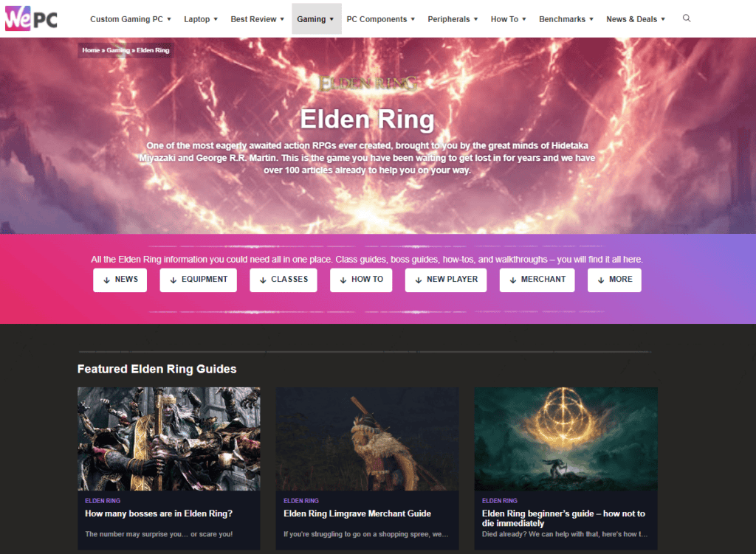
Task: Open the Laptop menu dropdown
Action: tap(201, 19)
